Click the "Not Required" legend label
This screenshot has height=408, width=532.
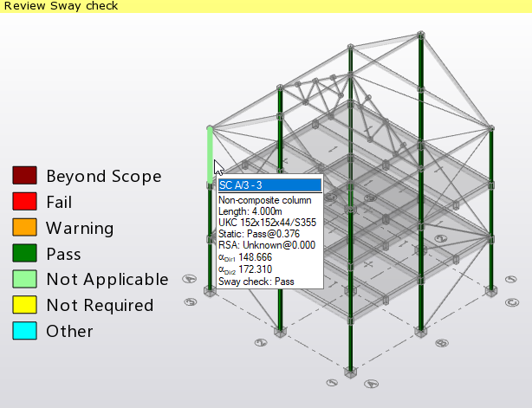(100, 305)
